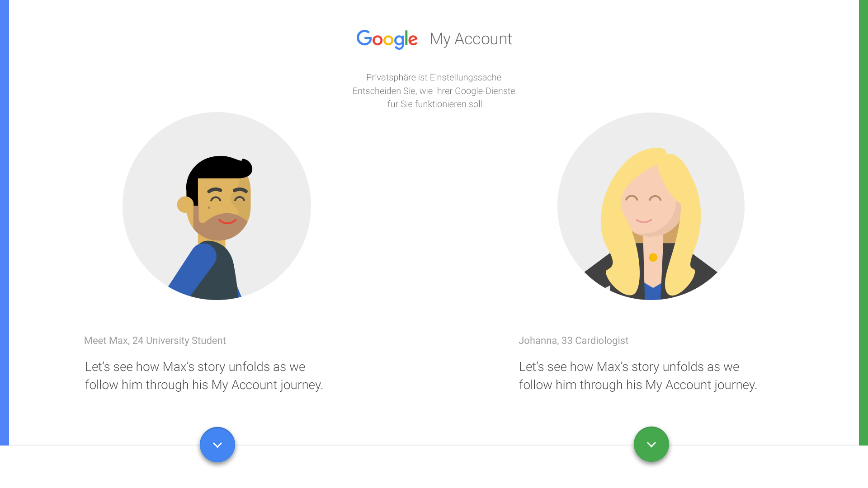The width and height of the screenshot is (868, 488).
Task: Click the 'Entscheiden Sie' subtitle line
Action: pos(434,91)
